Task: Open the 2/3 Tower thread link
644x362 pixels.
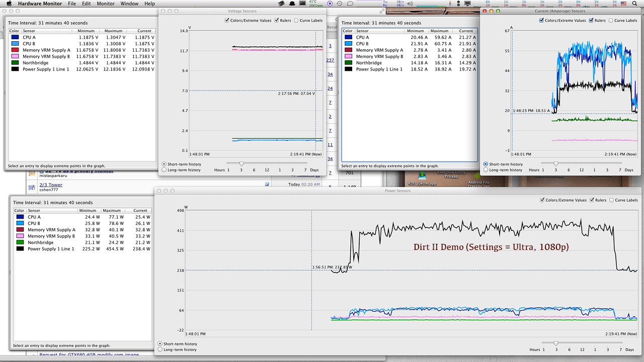Action: [51, 185]
